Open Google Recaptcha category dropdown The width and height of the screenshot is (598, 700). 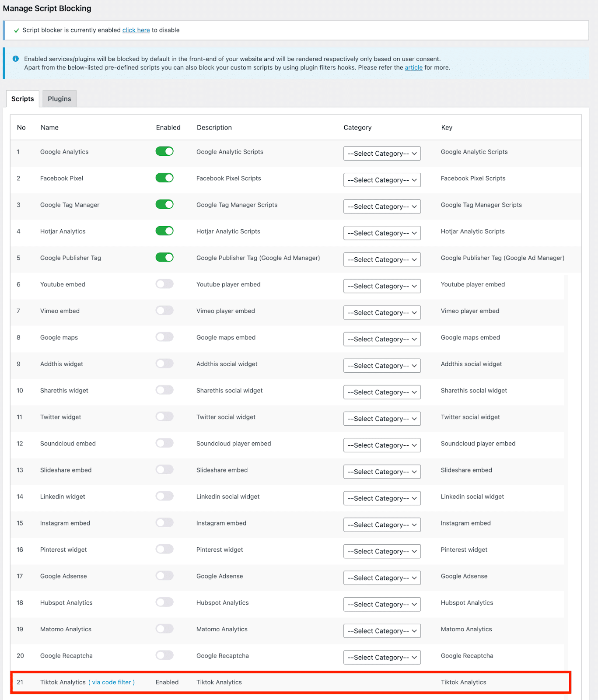tap(382, 658)
